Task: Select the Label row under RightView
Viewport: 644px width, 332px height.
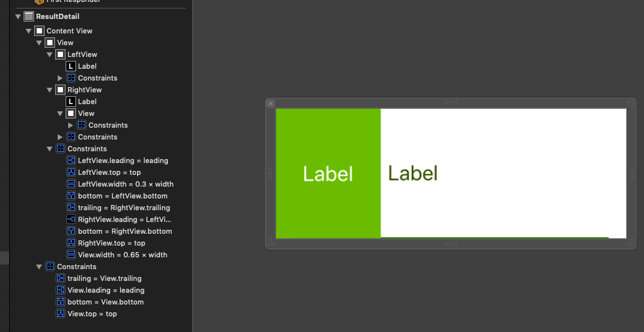Action: 87,101
